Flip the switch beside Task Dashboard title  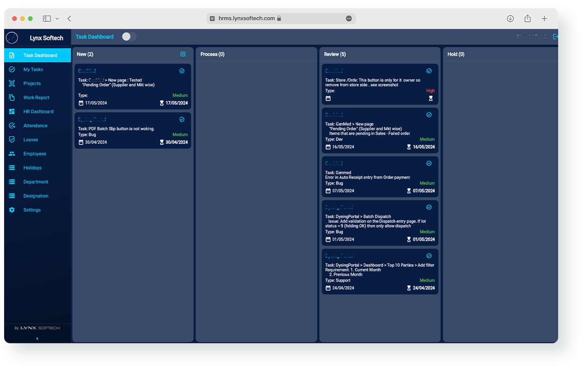point(129,36)
